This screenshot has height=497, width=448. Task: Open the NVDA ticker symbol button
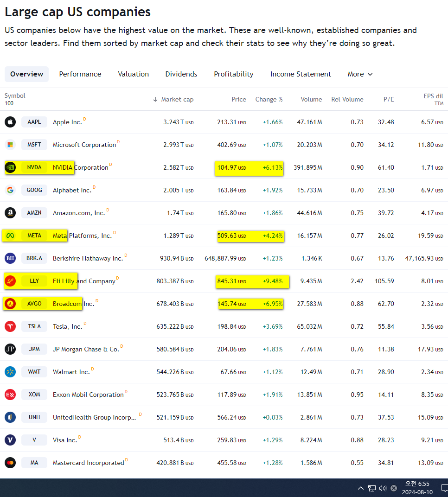(34, 167)
